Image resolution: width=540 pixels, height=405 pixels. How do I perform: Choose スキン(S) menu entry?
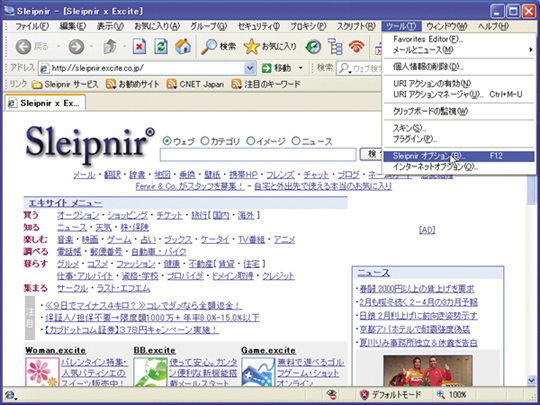pyautogui.click(x=458, y=128)
